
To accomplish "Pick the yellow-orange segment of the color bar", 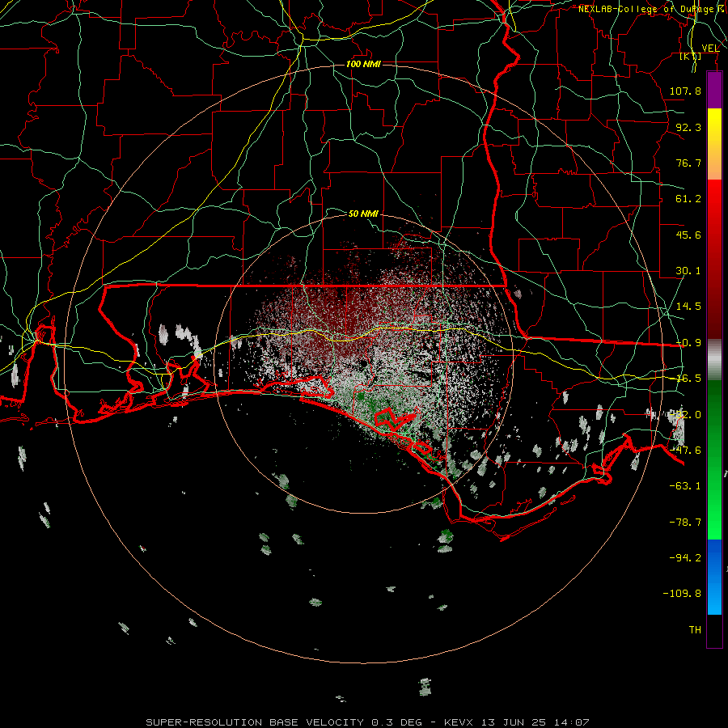I will point(714,144).
